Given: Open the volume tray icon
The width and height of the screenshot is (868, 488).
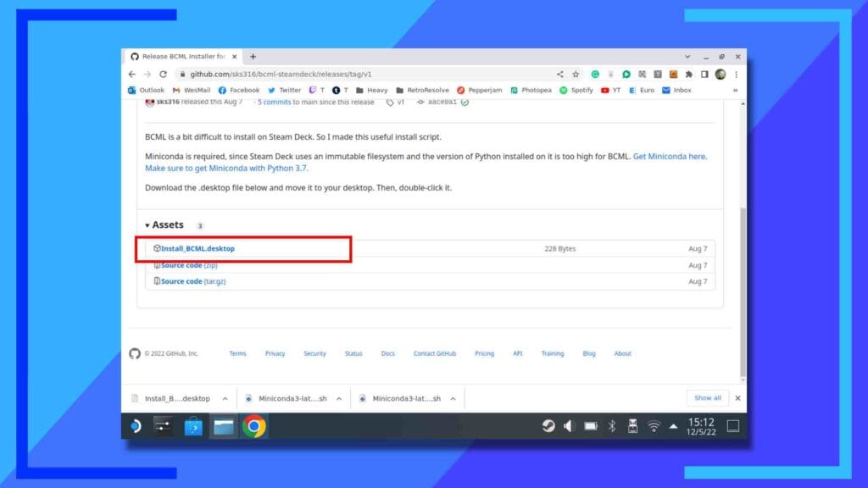Looking at the screenshot, I should pos(569,425).
